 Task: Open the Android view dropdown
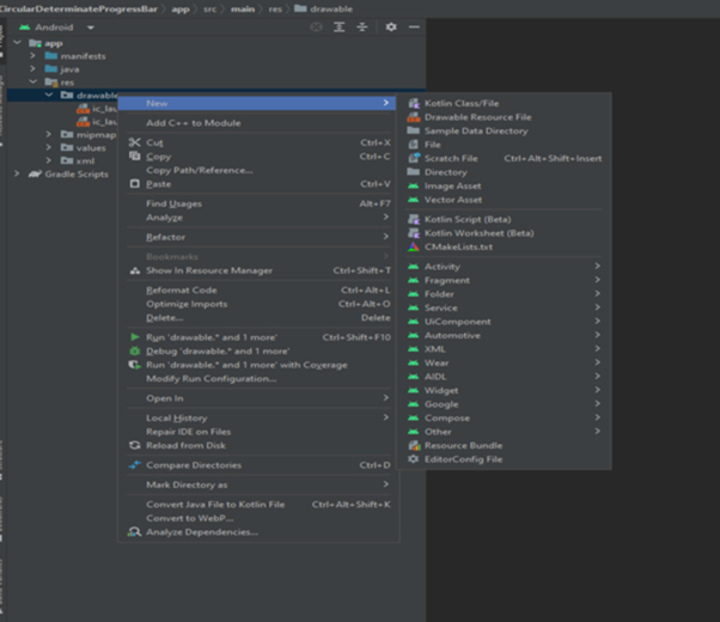(90, 28)
